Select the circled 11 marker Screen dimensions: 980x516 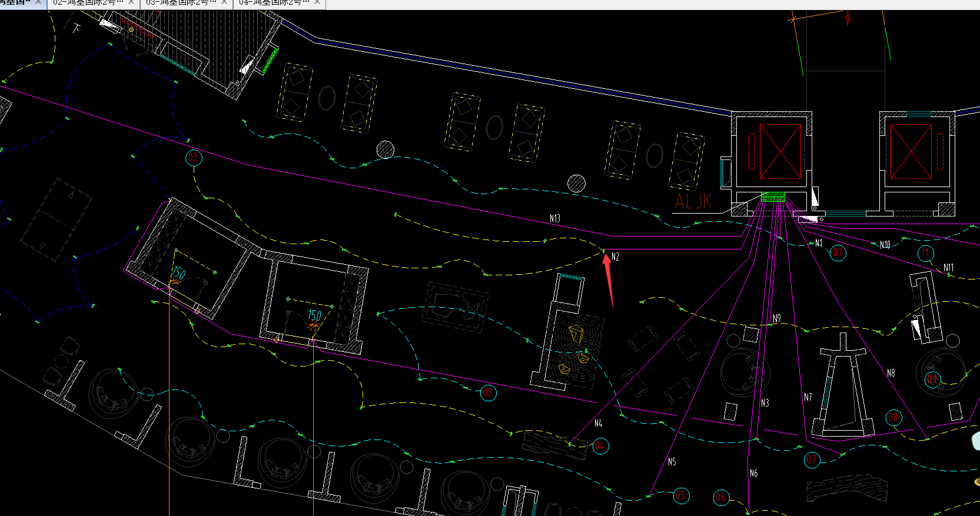click(x=926, y=254)
